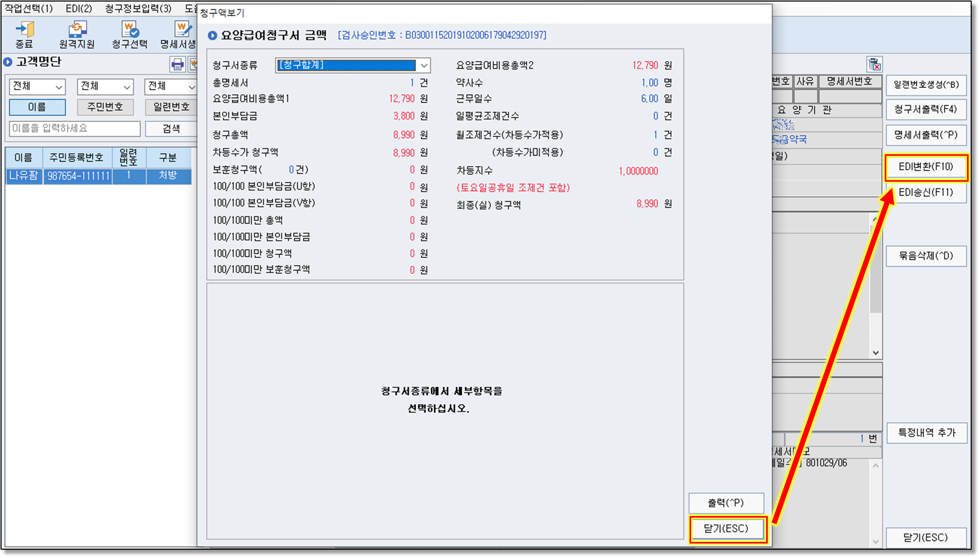This screenshot has height=558, width=980.
Task: Open the 작업선택(1) menu
Action: (29, 8)
